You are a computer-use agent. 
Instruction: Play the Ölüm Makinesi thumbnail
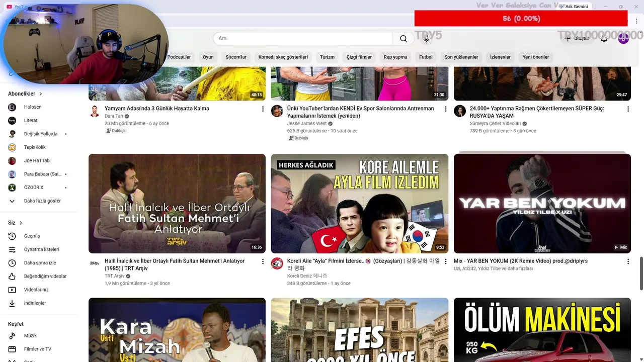(542, 330)
